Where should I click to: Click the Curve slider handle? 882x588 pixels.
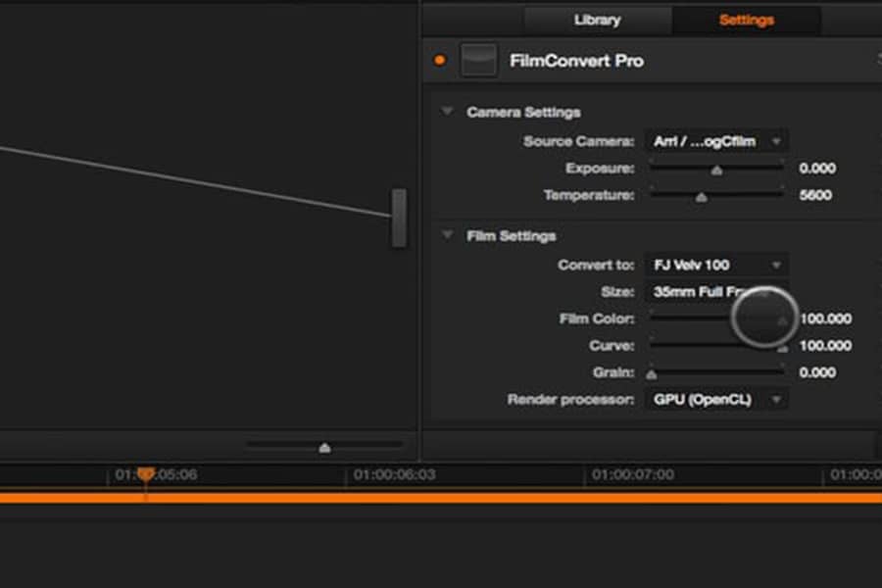click(782, 348)
